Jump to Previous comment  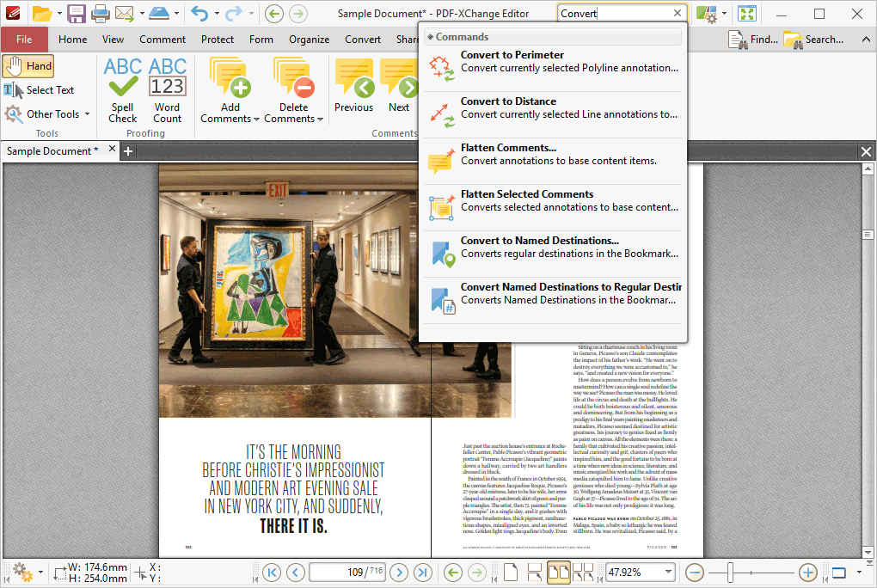[x=353, y=86]
